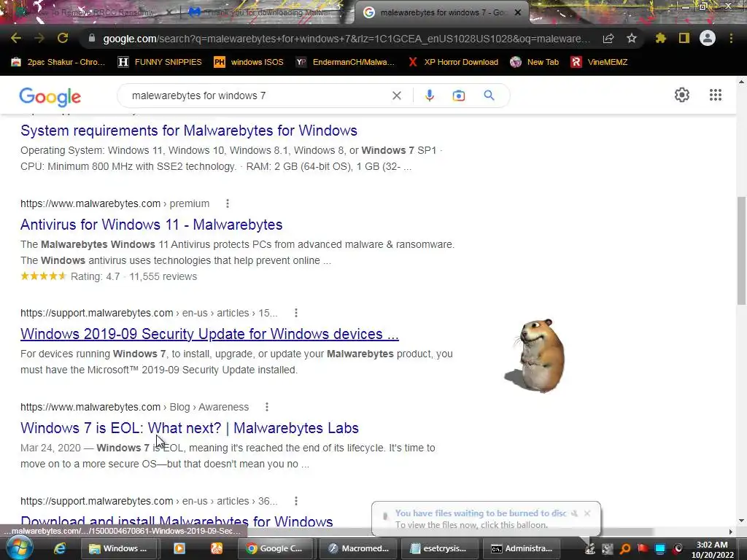Switch to Windows Explorer taskbar button
Image resolution: width=747 pixels, height=560 pixels.
tap(119, 548)
